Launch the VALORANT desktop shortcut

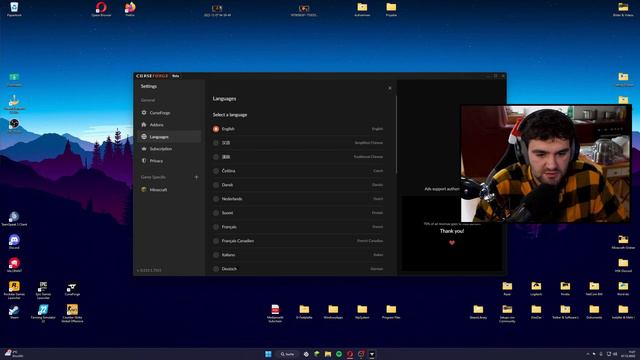click(x=14, y=265)
